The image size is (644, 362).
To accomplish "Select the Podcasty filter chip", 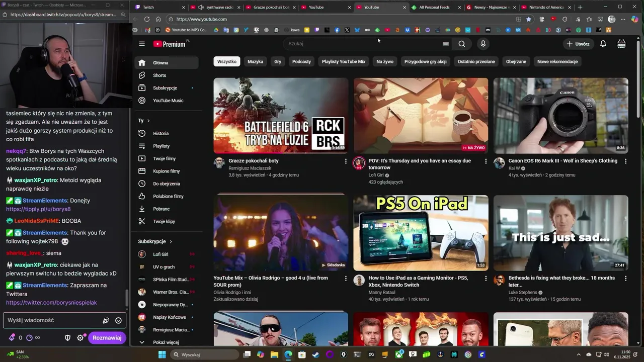I will (x=302, y=61).
